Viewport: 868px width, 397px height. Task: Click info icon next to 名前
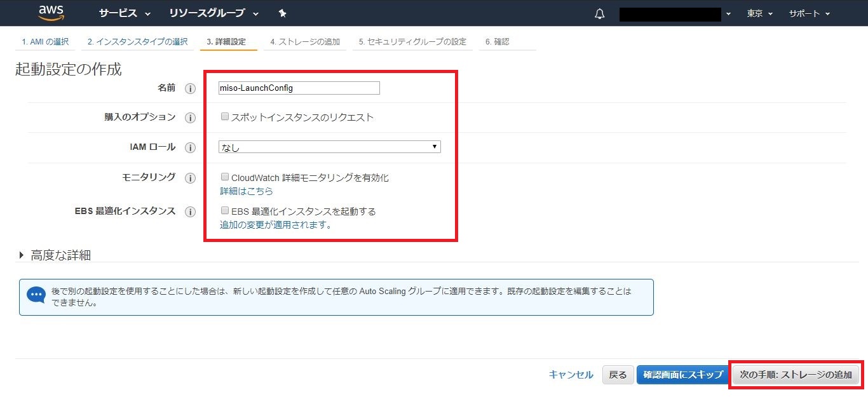point(190,88)
